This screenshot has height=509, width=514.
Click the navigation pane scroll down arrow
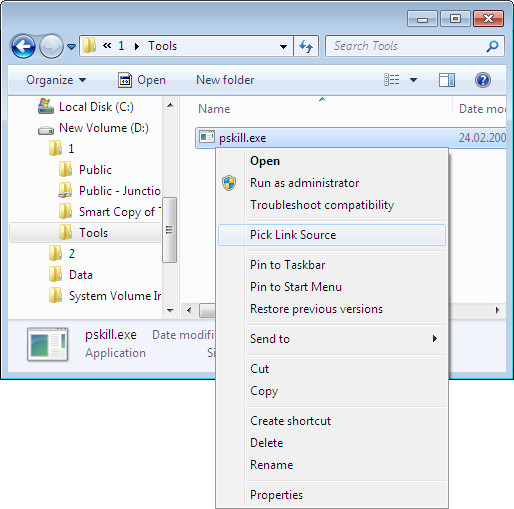click(x=170, y=310)
